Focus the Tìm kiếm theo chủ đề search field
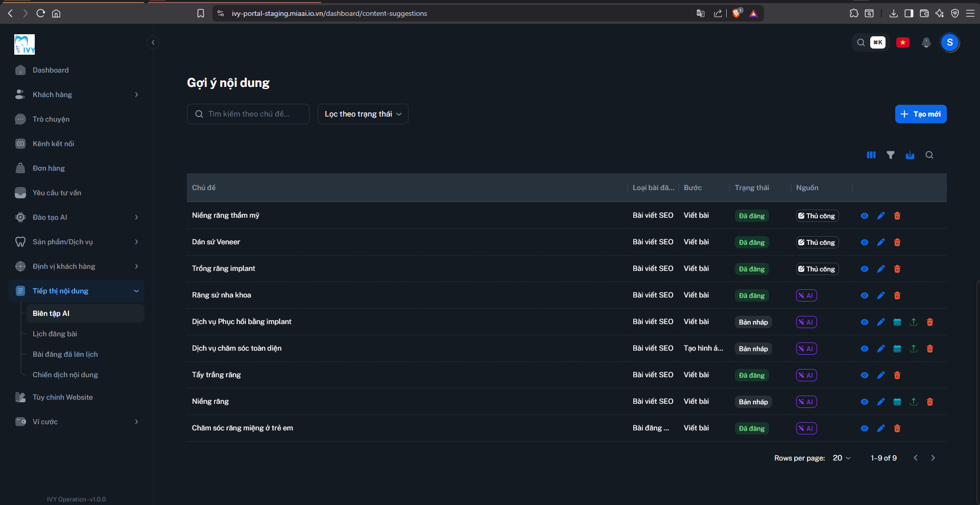The height and width of the screenshot is (505, 980). pos(248,114)
